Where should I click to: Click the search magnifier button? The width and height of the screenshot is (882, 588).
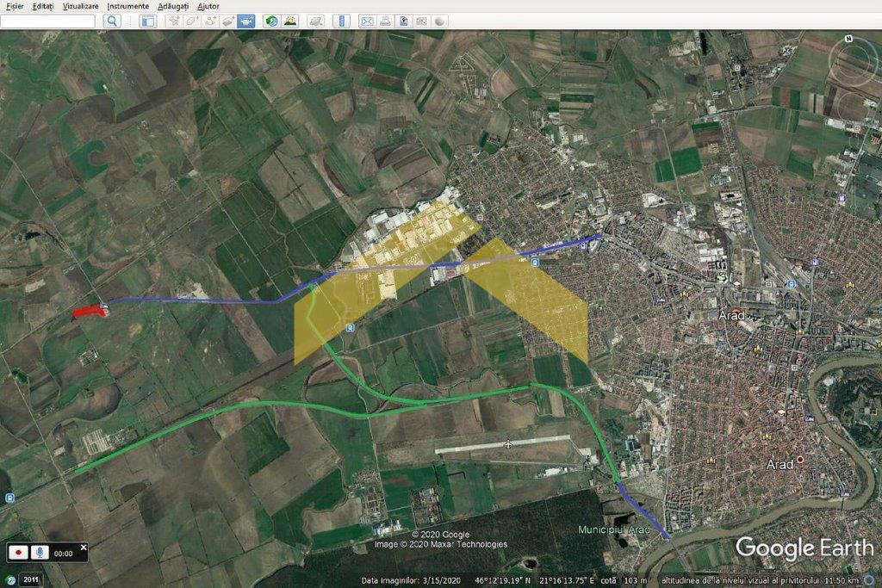tap(112, 21)
